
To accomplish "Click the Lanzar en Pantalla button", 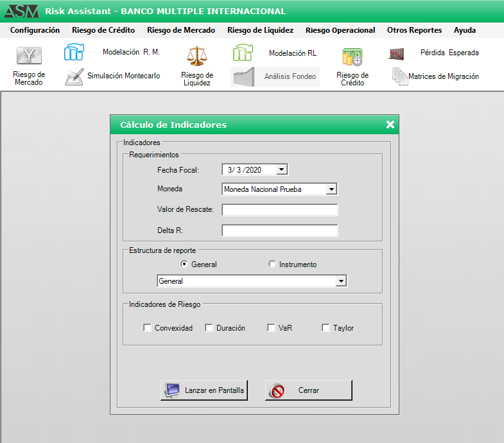I will (204, 390).
